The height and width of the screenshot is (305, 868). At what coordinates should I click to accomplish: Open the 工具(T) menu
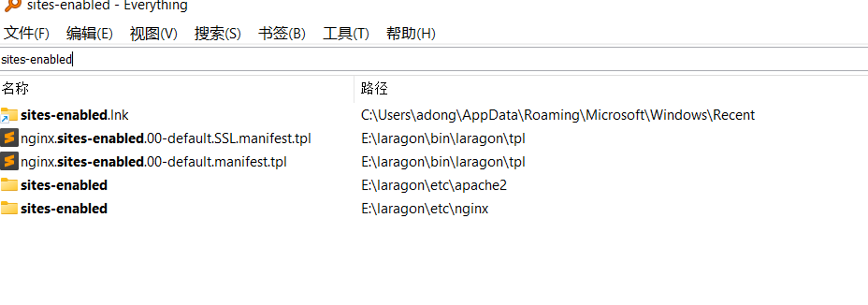[x=345, y=33]
